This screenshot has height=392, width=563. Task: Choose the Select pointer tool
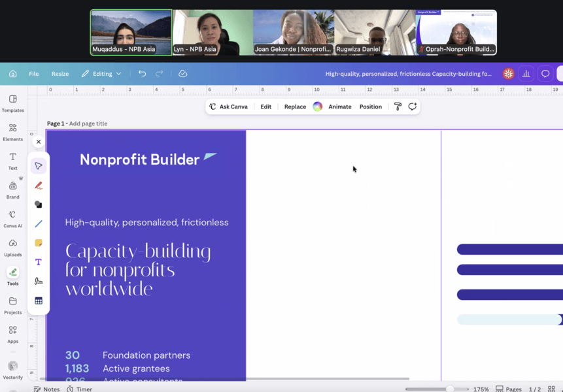click(39, 166)
